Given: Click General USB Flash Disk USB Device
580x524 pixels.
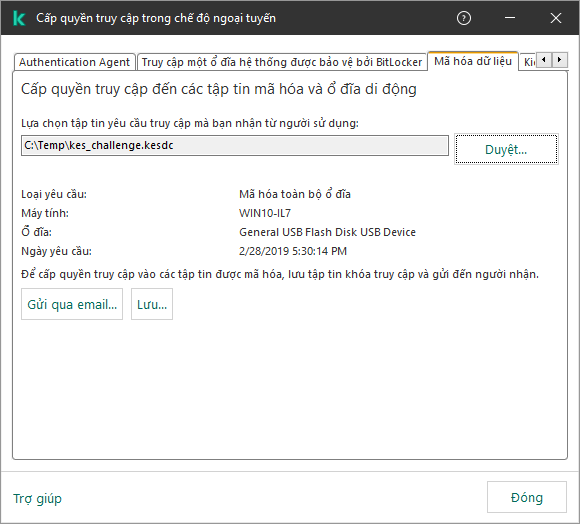Looking at the screenshot, I should [x=327, y=232].
